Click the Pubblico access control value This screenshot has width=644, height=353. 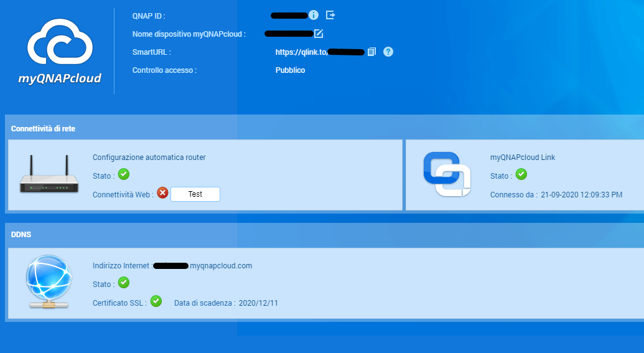290,70
